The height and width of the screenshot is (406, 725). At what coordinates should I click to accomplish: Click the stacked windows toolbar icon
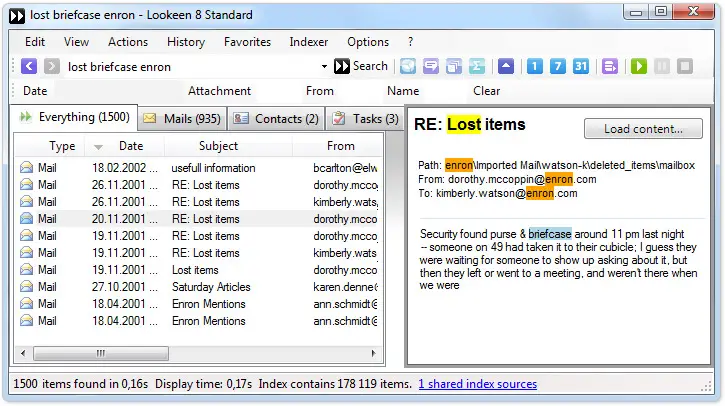454,66
